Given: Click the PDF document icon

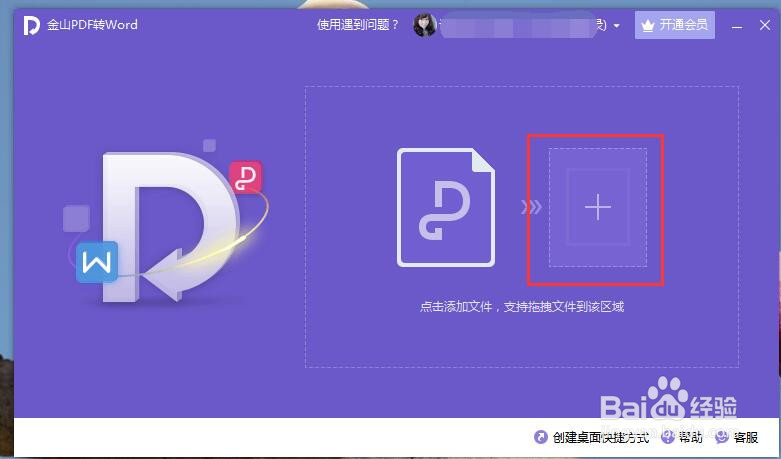Looking at the screenshot, I should [x=446, y=207].
